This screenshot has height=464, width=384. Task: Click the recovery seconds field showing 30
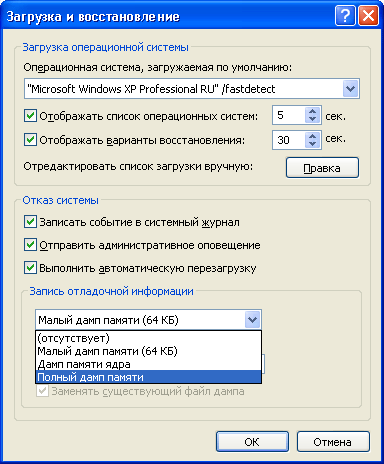pyautogui.click(x=289, y=140)
